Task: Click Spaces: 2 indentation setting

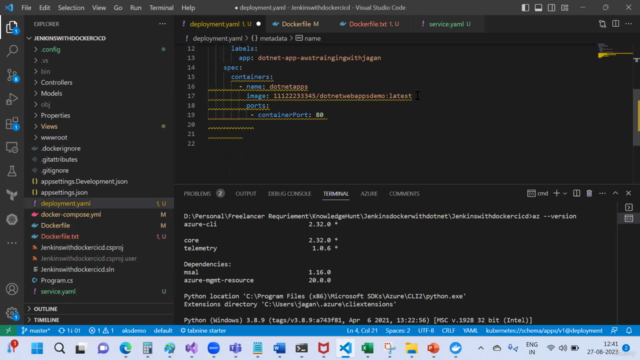Action: click(398, 331)
